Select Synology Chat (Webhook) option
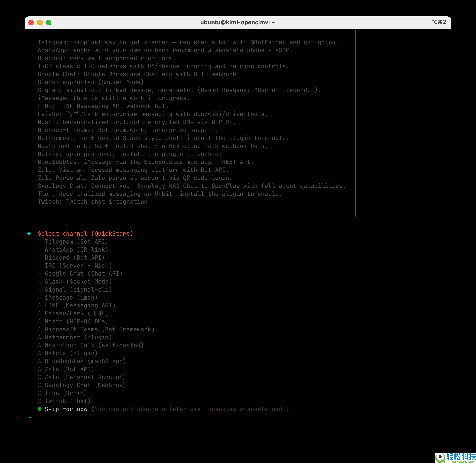The image size is (476, 463). [x=82, y=385]
